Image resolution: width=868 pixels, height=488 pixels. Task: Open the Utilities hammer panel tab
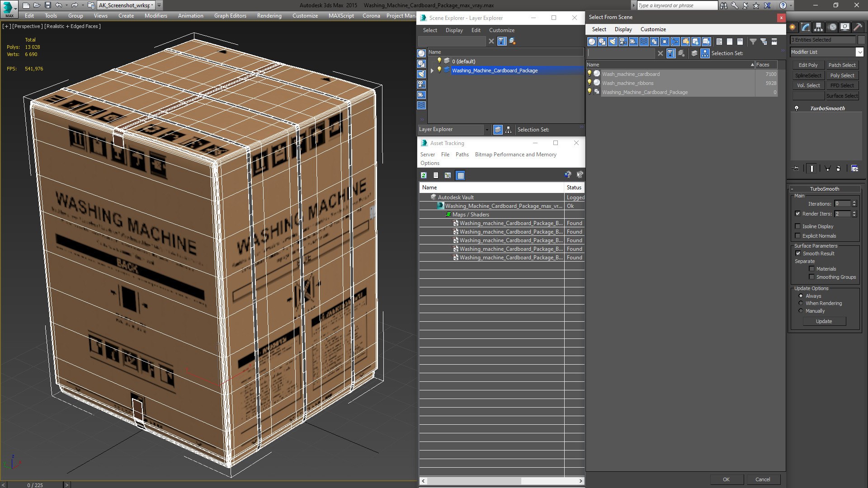click(x=858, y=27)
